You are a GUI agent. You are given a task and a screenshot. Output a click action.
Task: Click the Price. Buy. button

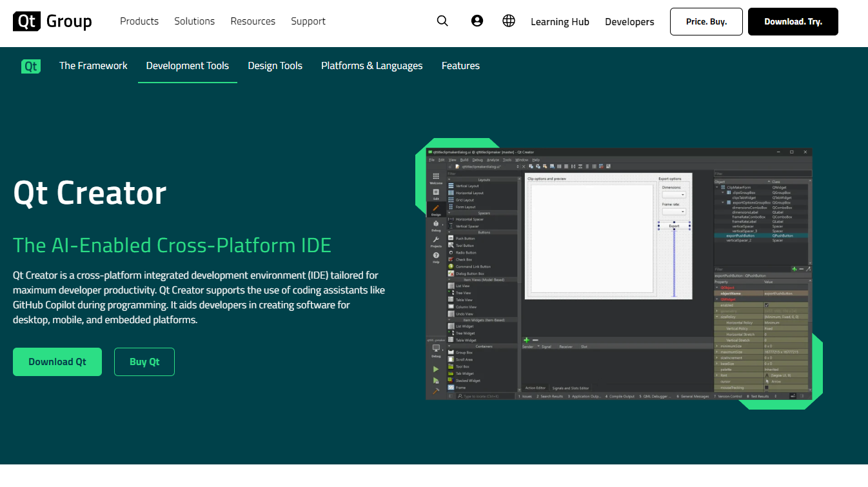pyautogui.click(x=706, y=21)
